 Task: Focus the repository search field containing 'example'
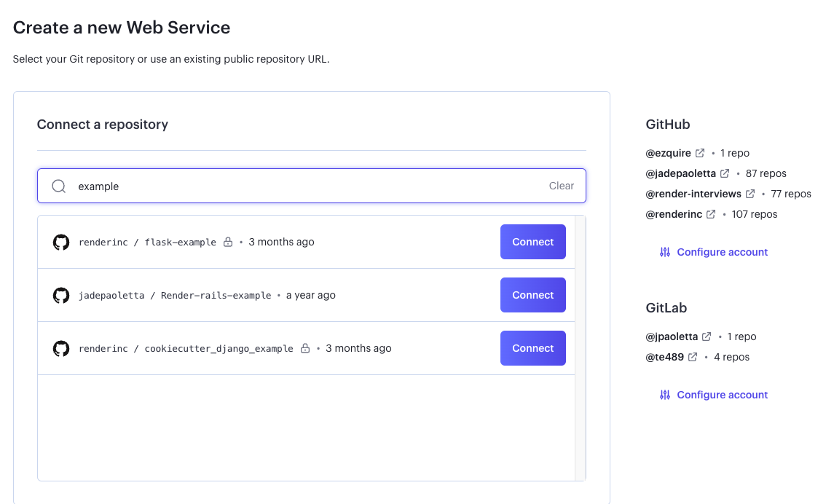click(x=312, y=186)
